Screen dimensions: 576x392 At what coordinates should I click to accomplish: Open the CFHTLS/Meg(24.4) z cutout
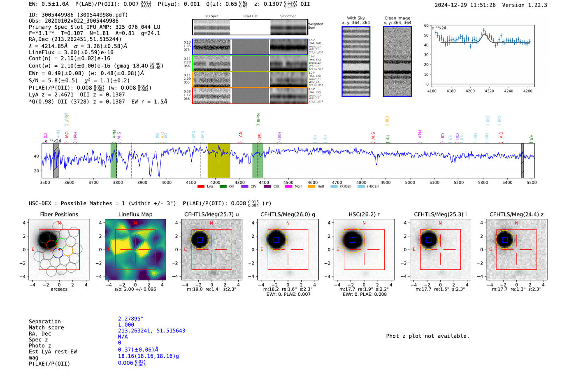pyautogui.click(x=517, y=249)
